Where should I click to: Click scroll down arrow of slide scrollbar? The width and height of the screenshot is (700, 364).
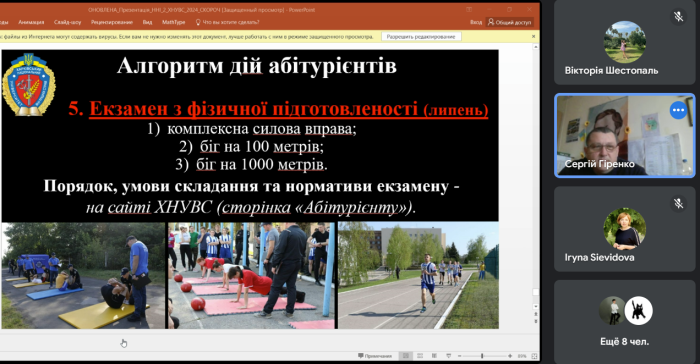pos(536,306)
